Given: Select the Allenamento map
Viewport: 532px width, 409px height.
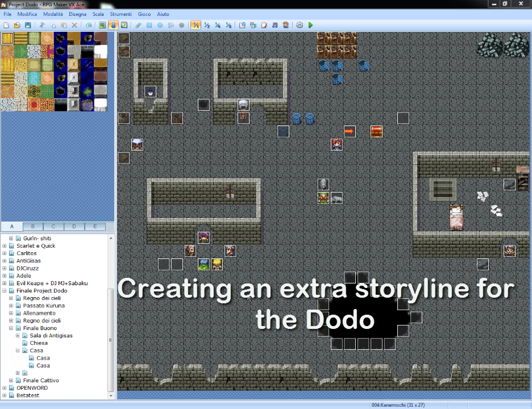Looking at the screenshot, I should [39, 313].
